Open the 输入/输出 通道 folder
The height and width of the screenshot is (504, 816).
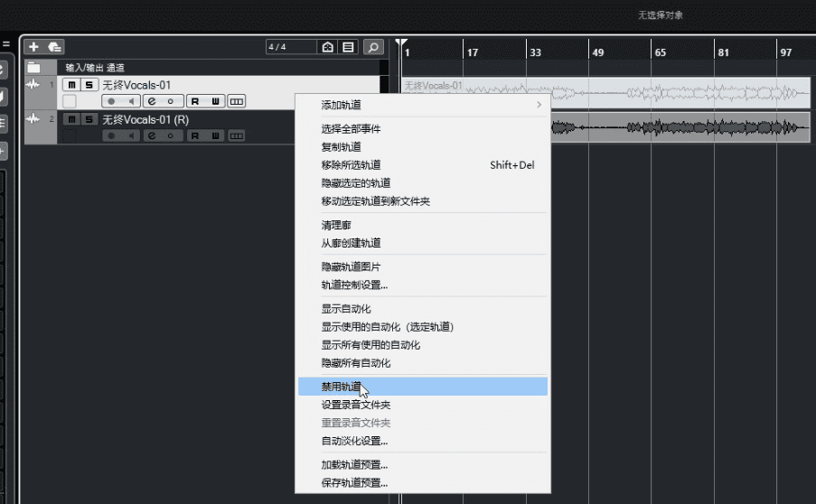click(34, 68)
